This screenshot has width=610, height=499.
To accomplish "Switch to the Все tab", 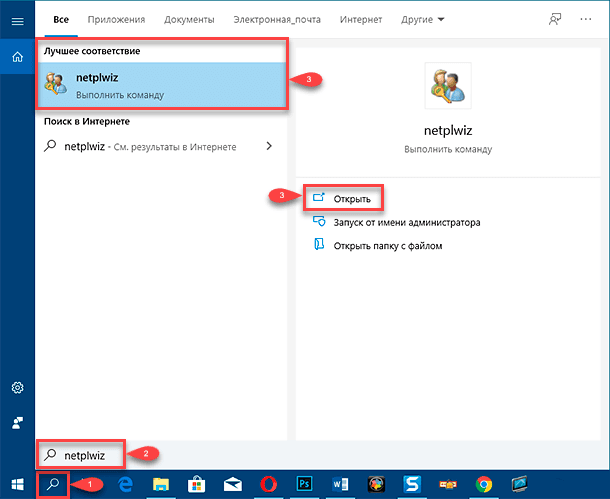I will [x=61, y=19].
